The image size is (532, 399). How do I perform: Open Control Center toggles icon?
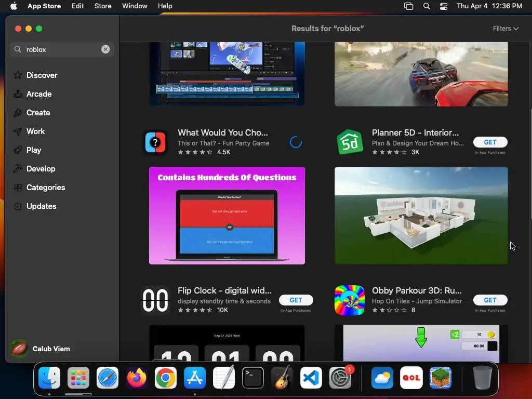tap(444, 6)
